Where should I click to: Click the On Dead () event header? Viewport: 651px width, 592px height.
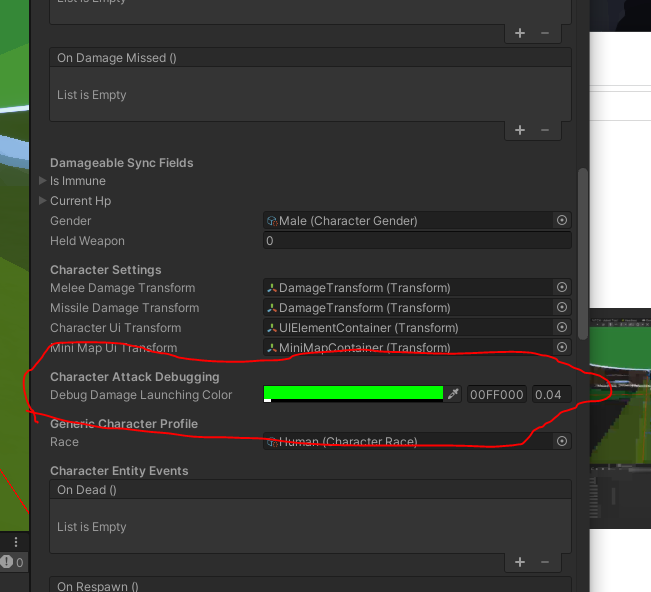coord(310,490)
